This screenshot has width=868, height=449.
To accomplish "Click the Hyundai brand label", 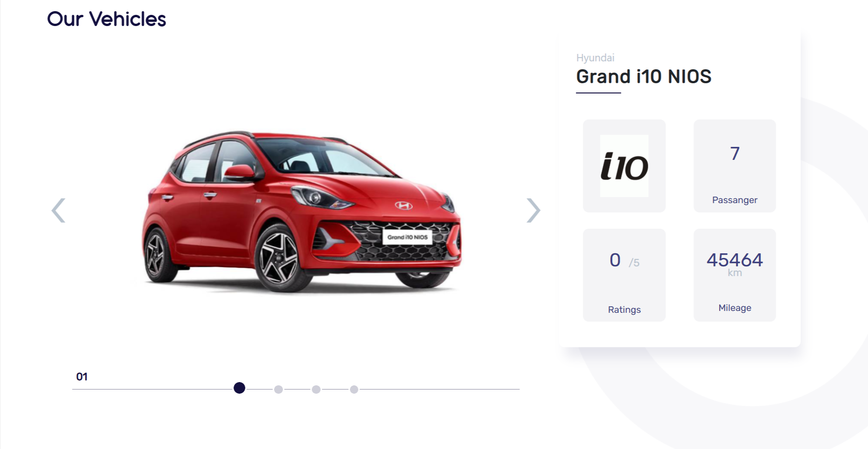I will [x=595, y=58].
